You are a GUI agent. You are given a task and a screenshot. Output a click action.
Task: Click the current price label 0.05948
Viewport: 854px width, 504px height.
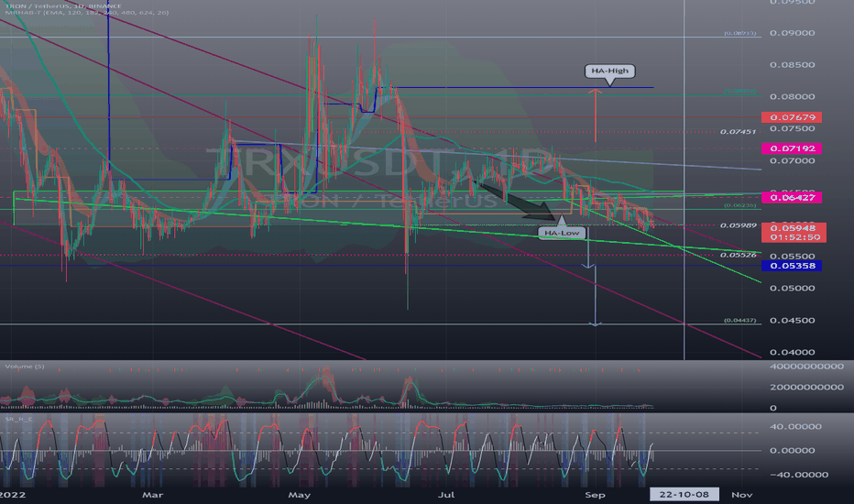(794, 228)
